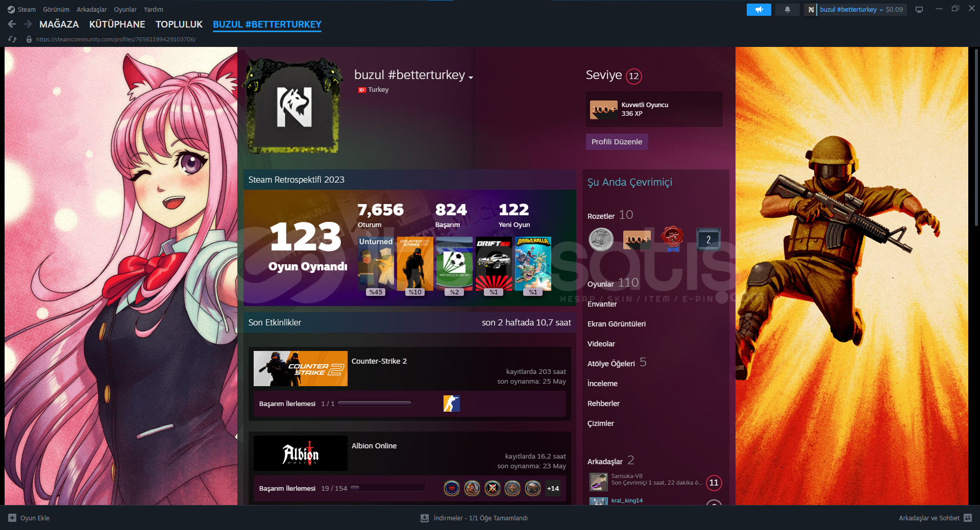Open the silver coin badge under Rozetler
The height and width of the screenshot is (530, 980).
click(601, 239)
